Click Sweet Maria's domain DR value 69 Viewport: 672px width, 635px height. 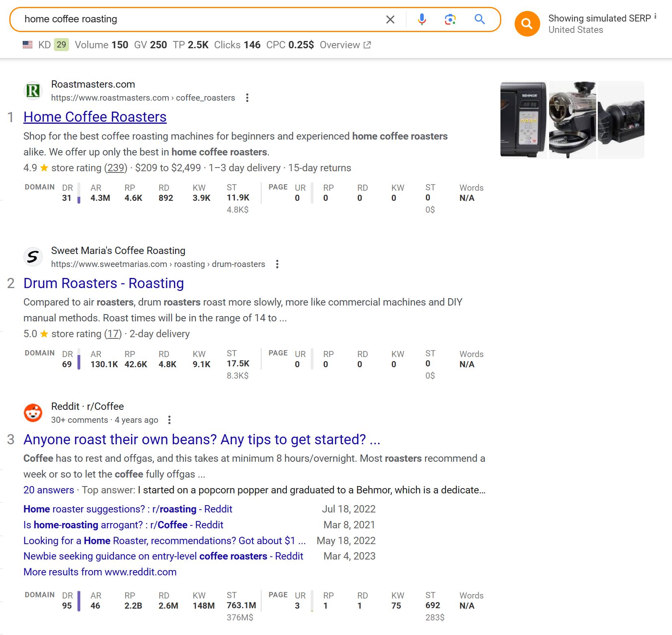pyautogui.click(x=67, y=364)
